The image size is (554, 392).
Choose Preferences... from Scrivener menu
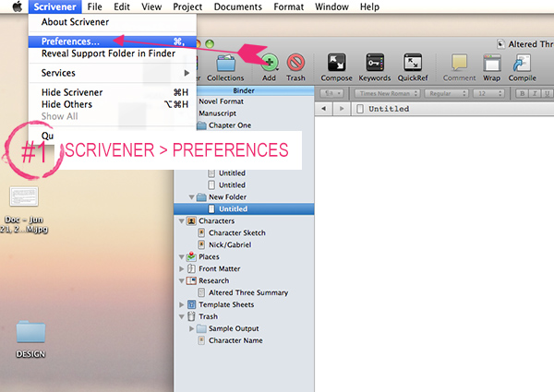click(113, 42)
